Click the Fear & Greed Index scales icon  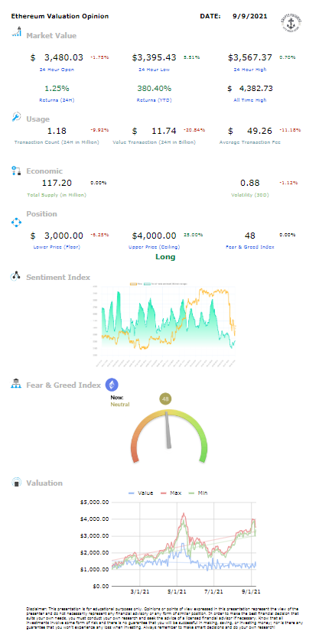click(16, 384)
